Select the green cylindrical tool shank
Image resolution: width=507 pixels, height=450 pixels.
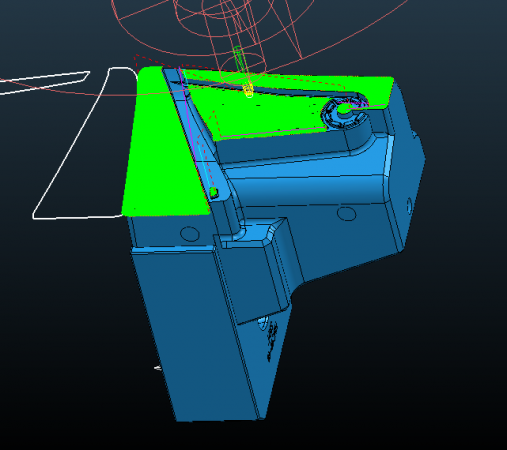coord(239,59)
